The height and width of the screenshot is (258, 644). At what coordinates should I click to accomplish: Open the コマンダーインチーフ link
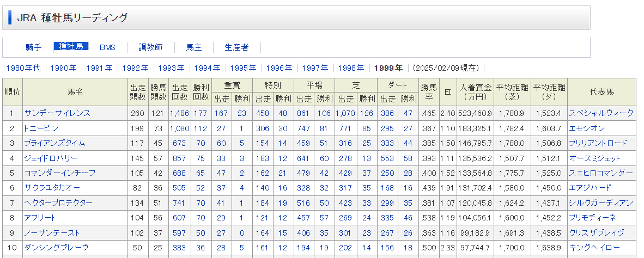pos(59,173)
